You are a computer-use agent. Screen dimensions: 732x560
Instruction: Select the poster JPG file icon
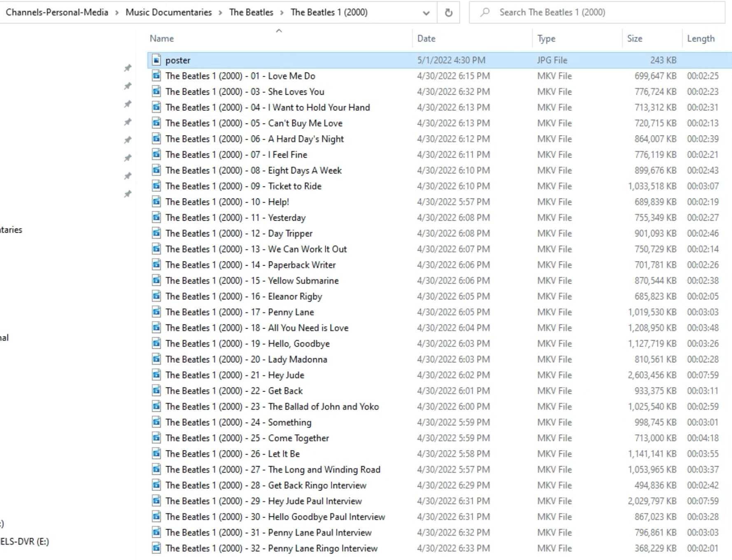[156, 60]
